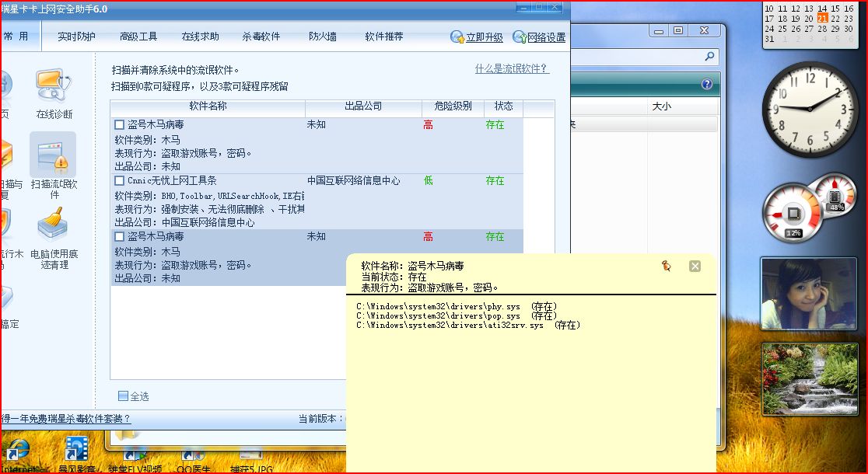Click 当前版本 status text
Image resolution: width=868 pixels, height=474 pixels.
[x=321, y=419]
